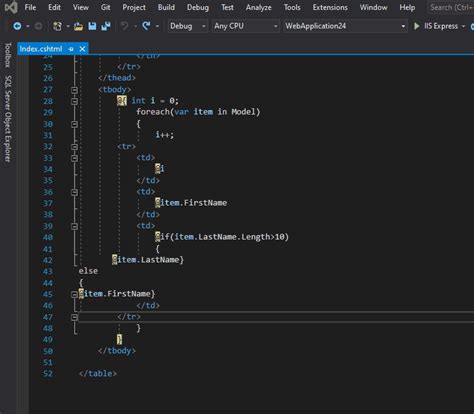Click the @i expression on line 34
Viewport: 474px width, 414px height.
pyautogui.click(x=160, y=169)
